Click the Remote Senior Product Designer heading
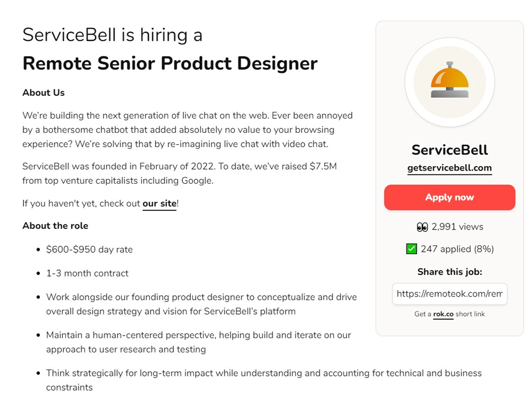Image resolution: width=532 pixels, height=406 pixels. point(170,63)
